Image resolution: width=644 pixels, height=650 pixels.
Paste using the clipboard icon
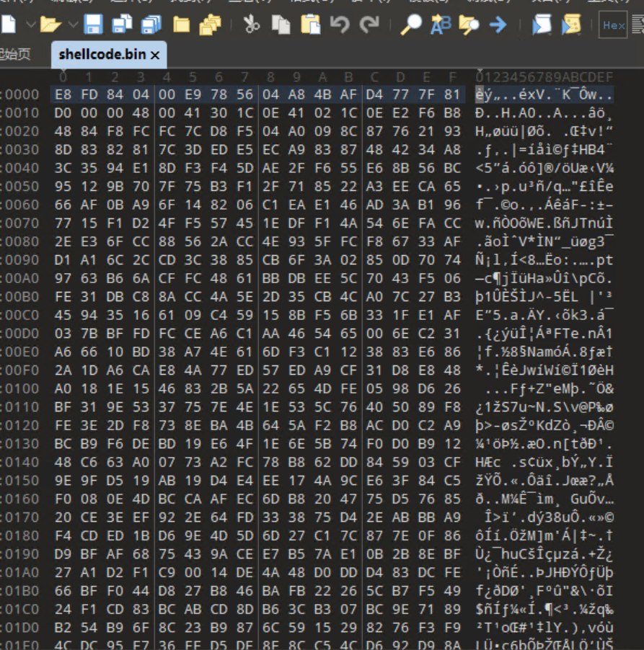click(x=310, y=25)
